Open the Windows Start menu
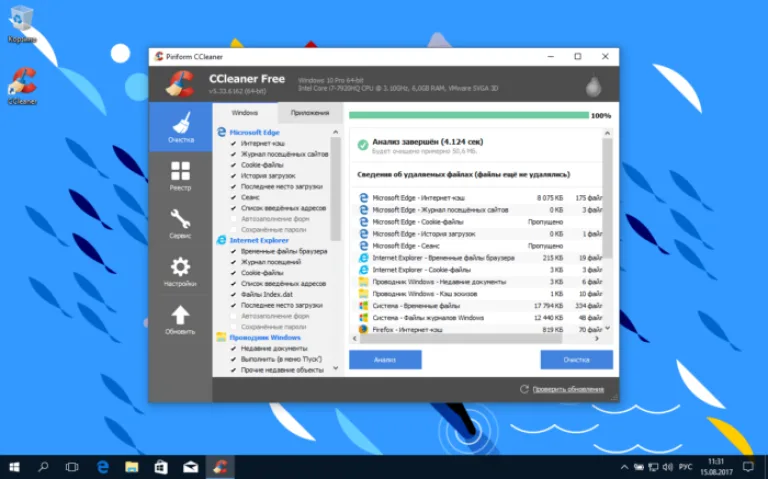The width and height of the screenshot is (768, 479). coord(14,467)
